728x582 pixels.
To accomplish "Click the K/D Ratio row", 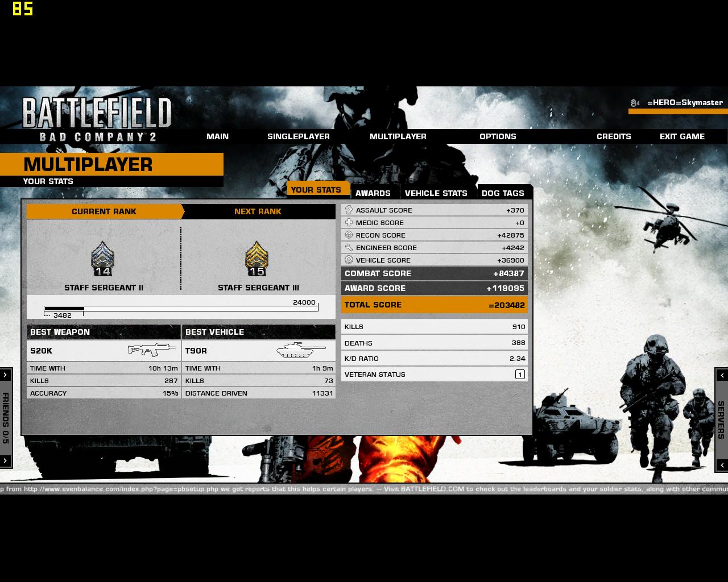I will (x=435, y=359).
